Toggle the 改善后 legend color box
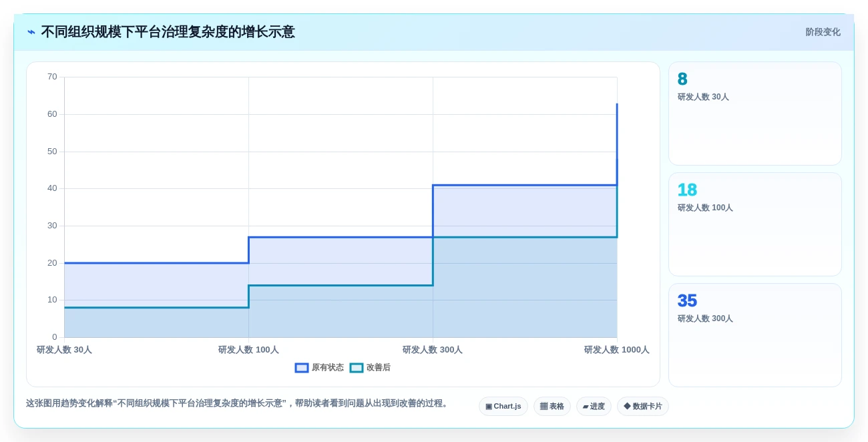This screenshot has width=868, height=442. tap(357, 368)
